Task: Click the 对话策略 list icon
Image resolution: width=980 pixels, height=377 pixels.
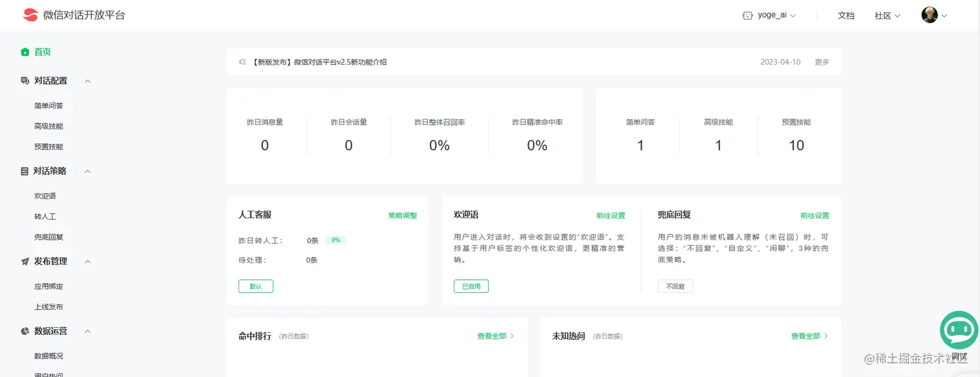Action: pyautogui.click(x=25, y=171)
